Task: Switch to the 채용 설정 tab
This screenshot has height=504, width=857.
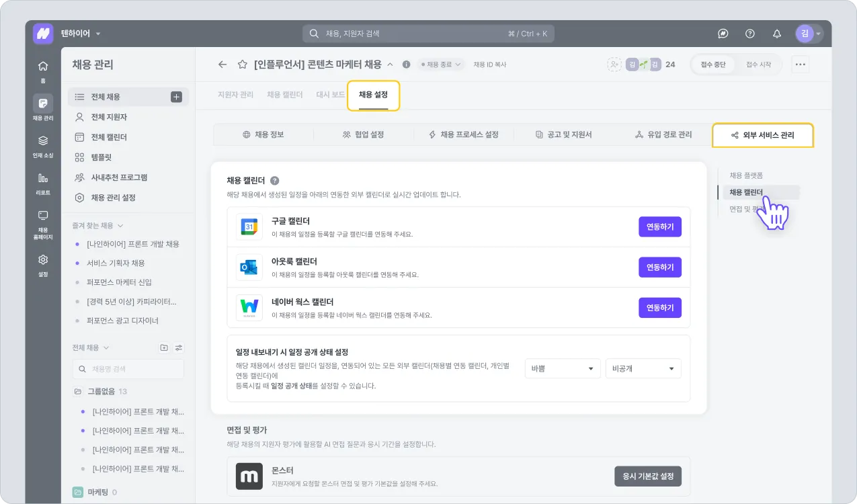Action: click(x=373, y=95)
